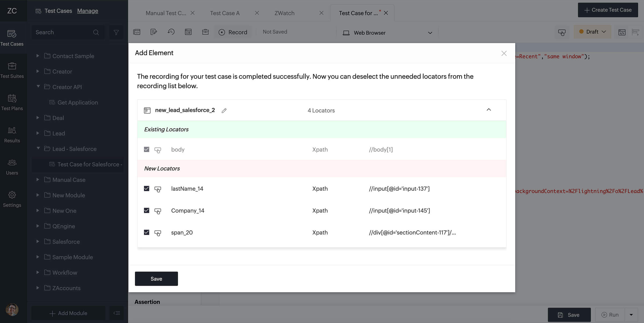
Task: Open the Settings gear in the sidebar
Action: point(12,199)
